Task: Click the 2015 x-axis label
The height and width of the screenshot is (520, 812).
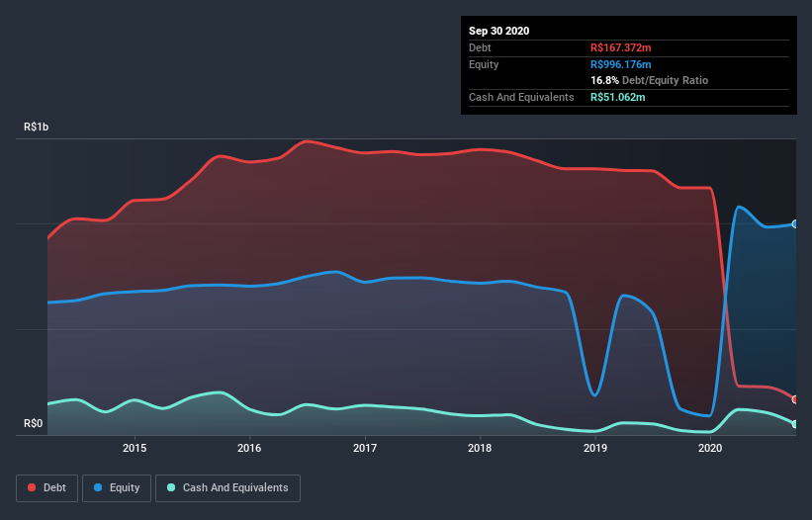Action: [135, 448]
